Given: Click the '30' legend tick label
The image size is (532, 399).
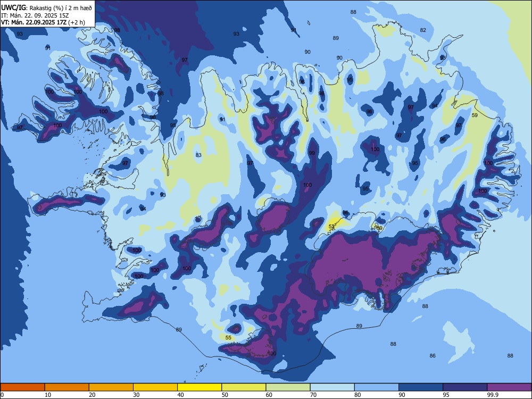Looking at the screenshot, I should [x=136, y=395].
